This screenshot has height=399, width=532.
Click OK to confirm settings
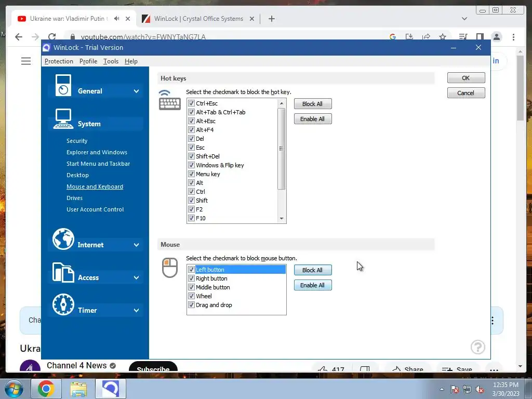(466, 78)
